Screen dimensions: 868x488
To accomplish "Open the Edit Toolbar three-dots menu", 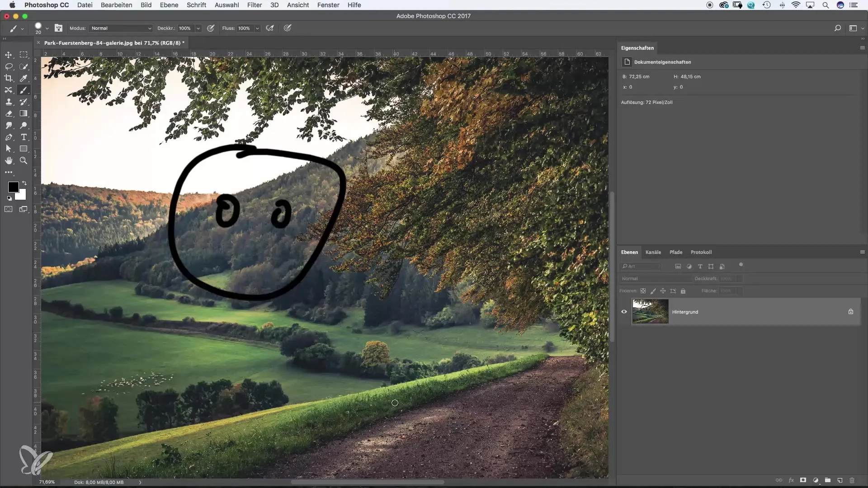I will point(8,172).
